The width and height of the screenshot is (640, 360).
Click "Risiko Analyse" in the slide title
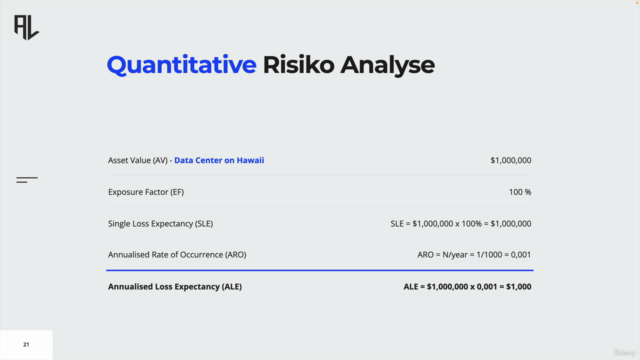click(349, 65)
